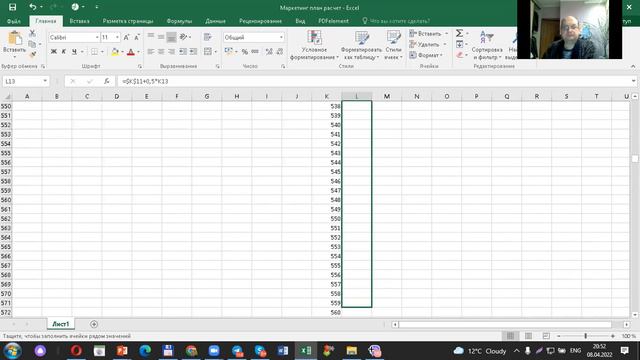The image size is (640, 360).
Task: Switch to the Insert (Вставка) tab
Action: click(79, 21)
